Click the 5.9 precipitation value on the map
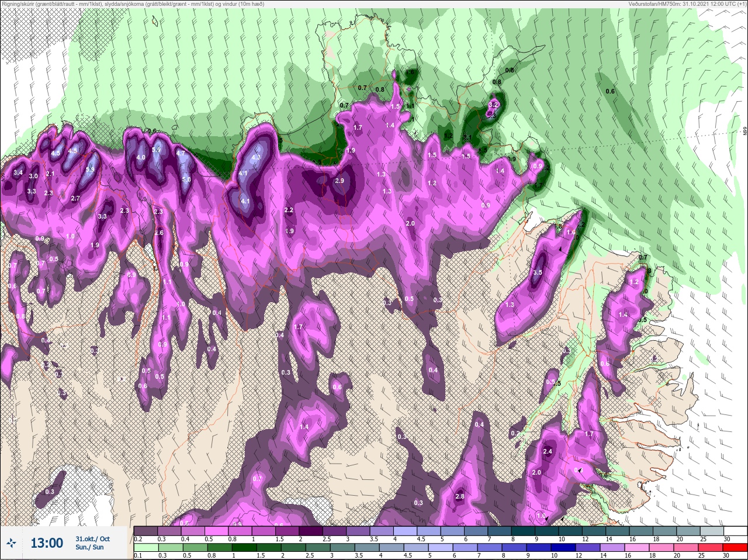Screen dimensions: 748x560 click(90, 170)
